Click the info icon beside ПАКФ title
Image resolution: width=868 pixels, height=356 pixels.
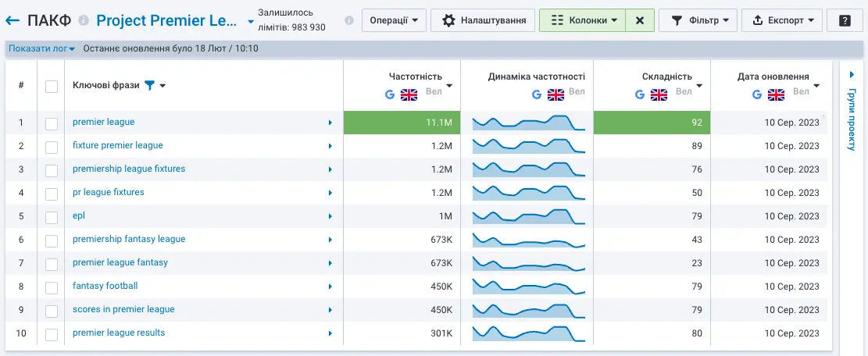click(84, 20)
